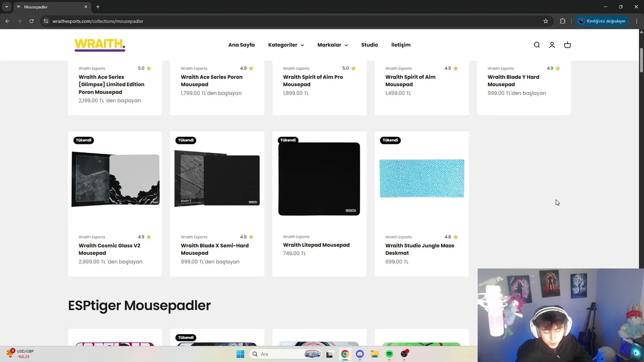View site information icon in address bar
Image resolution: width=644 pixels, height=362 pixels.
(x=46, y=21)
